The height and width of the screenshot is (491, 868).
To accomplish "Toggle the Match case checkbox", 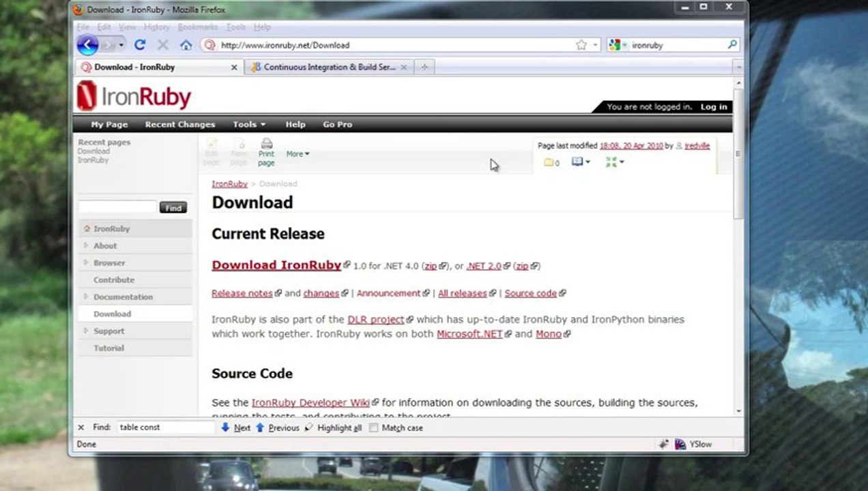I will (x=373, y=428).
